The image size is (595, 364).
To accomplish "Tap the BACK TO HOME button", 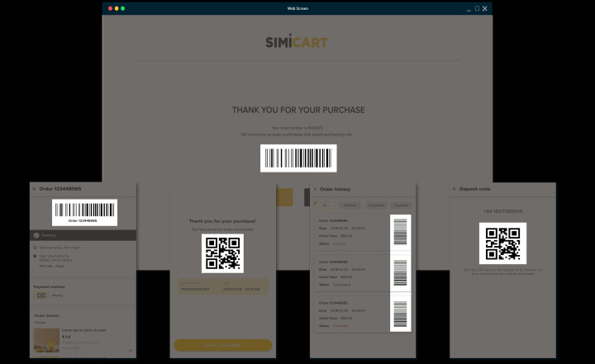I will [223, 345].
